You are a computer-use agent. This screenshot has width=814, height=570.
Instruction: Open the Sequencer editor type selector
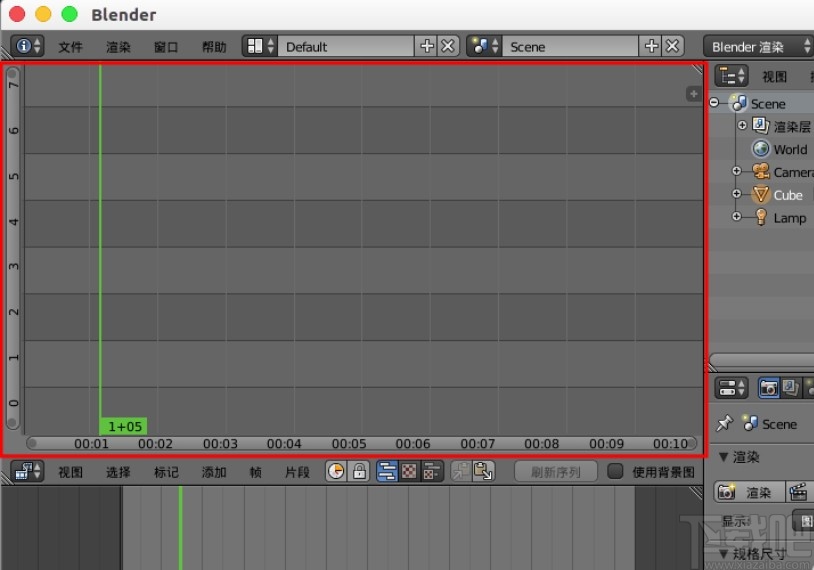27,471
